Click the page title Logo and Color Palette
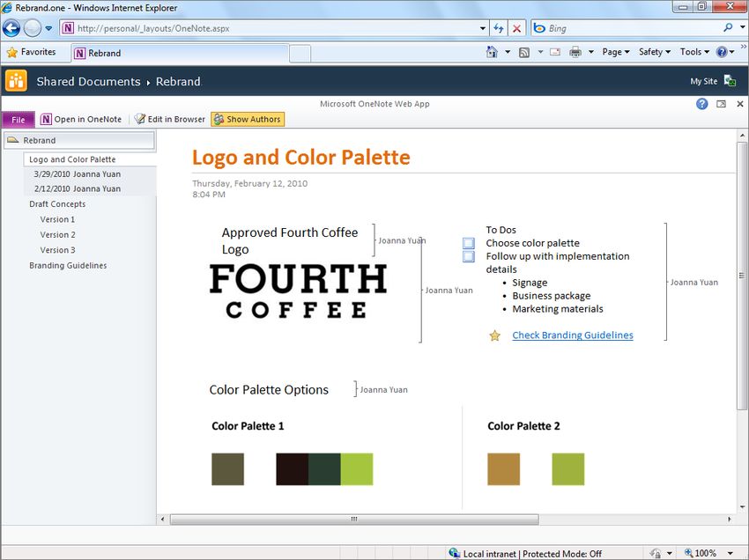The width and height of the screenshot is (749, 560). coord(301,158)
